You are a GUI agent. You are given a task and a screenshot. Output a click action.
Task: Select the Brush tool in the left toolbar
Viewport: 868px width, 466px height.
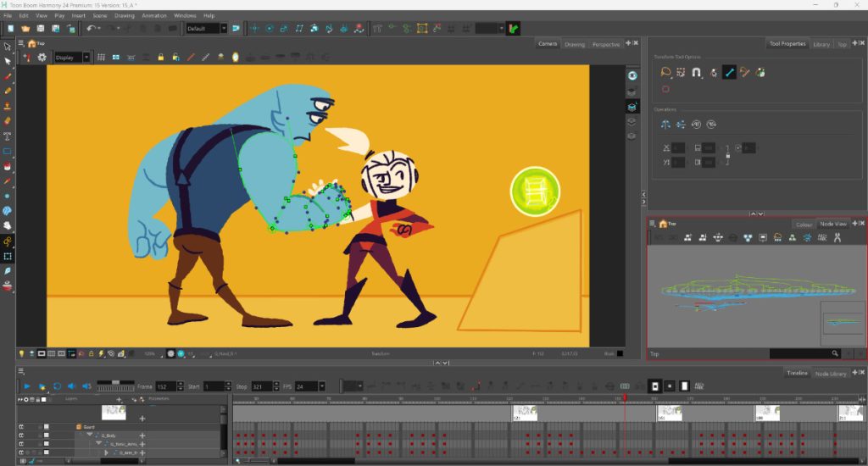coord(7,76)
